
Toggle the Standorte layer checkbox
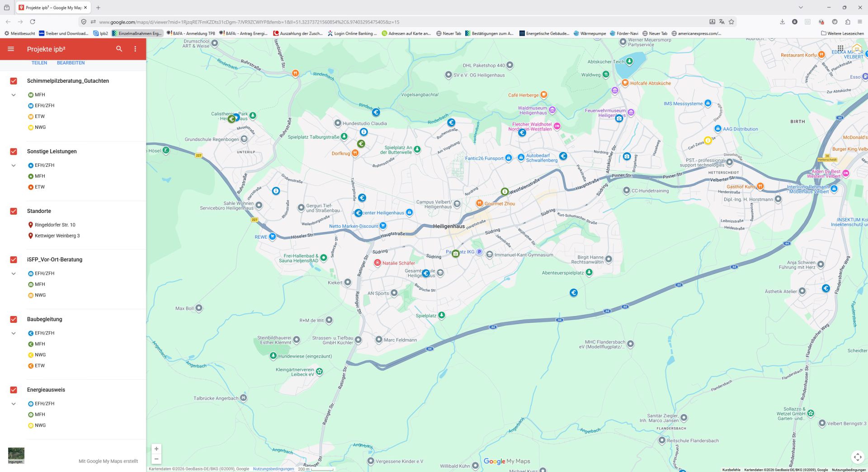[x=14, y=211]
